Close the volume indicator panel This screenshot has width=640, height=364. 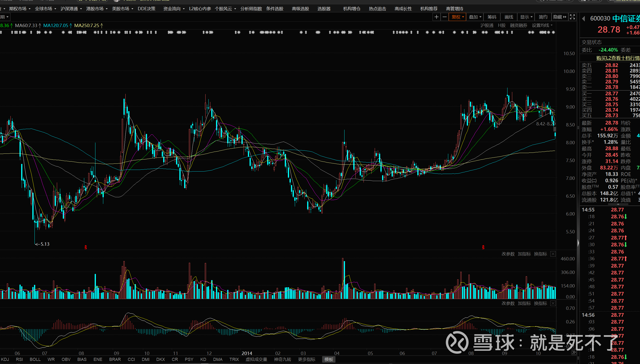[553, 254]
